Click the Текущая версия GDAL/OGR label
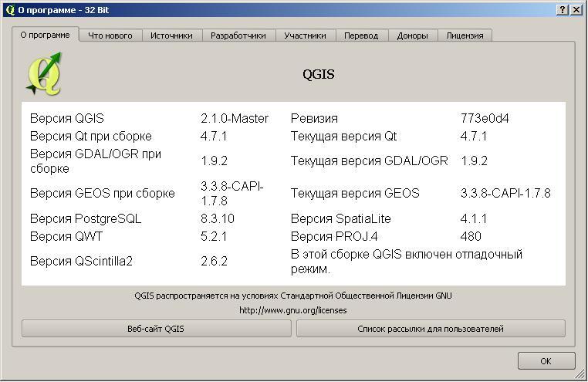The height and width of the screenshot is (382, 588). click(x=370, y=161)
